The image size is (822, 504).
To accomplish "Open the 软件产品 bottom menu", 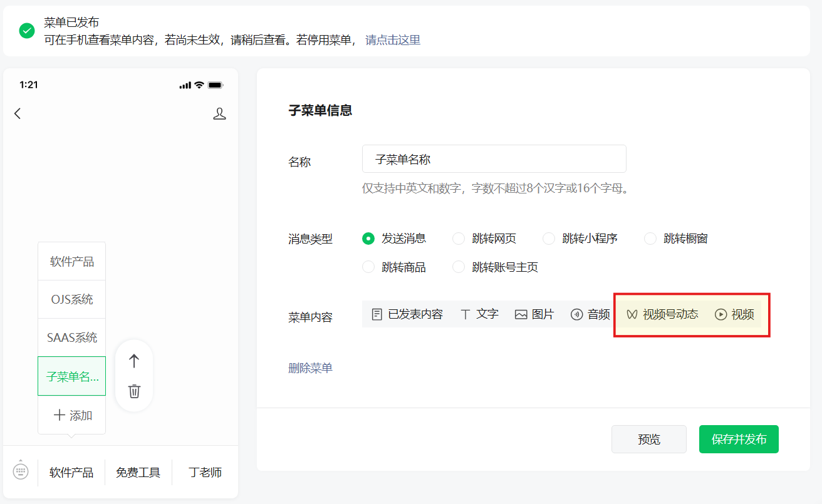I will click(71, 472).
